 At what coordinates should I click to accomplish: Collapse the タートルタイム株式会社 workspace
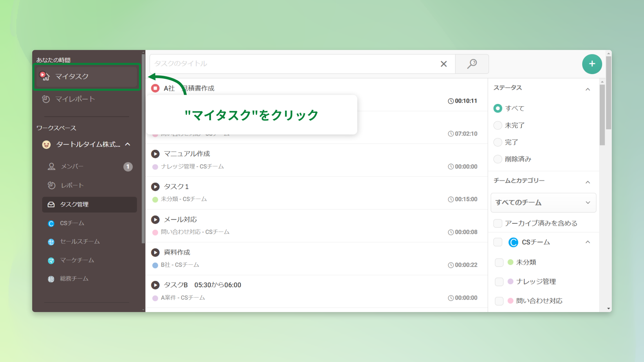(127, 144)
